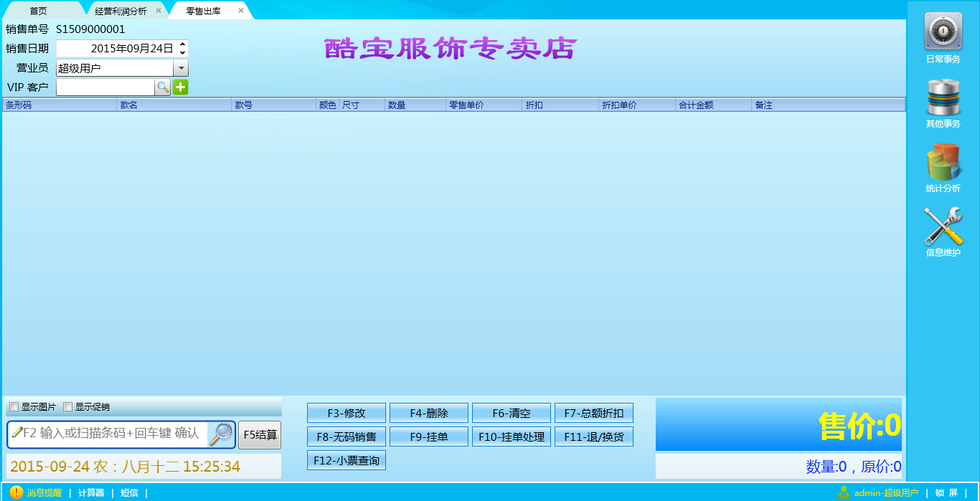This screenshot has height=501, width=980.
Task: Click the F11-退/换货 button
Action: pyautogui.click(x=593, y=437)
